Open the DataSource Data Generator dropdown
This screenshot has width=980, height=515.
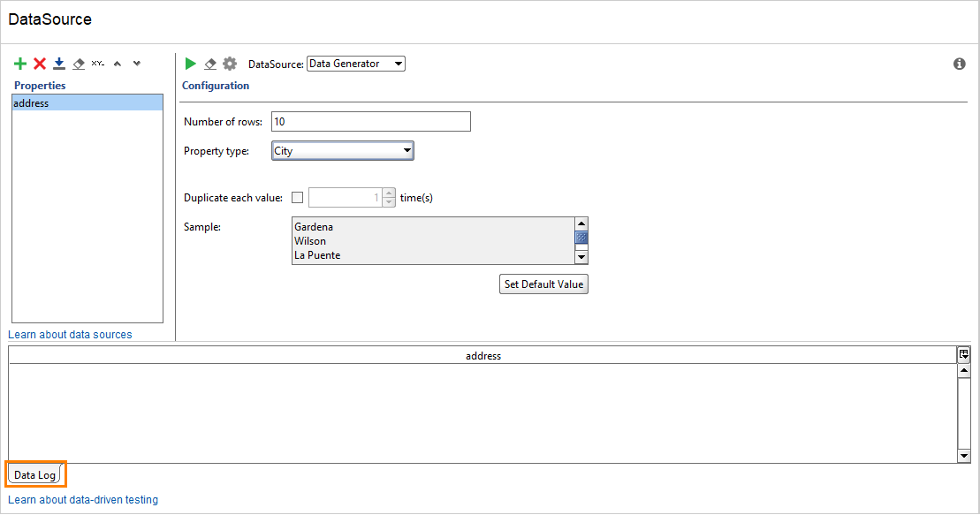point(355,64)
